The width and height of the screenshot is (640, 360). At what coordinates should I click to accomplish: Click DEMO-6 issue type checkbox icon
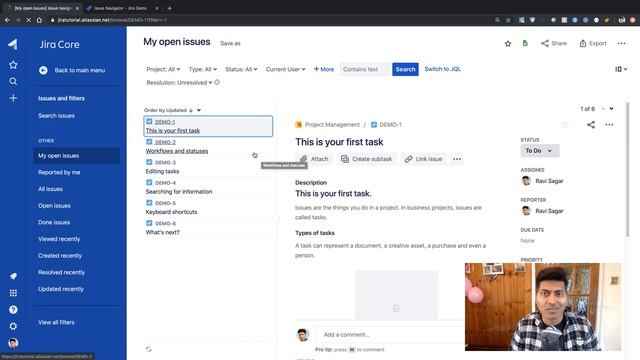[149, 223]
